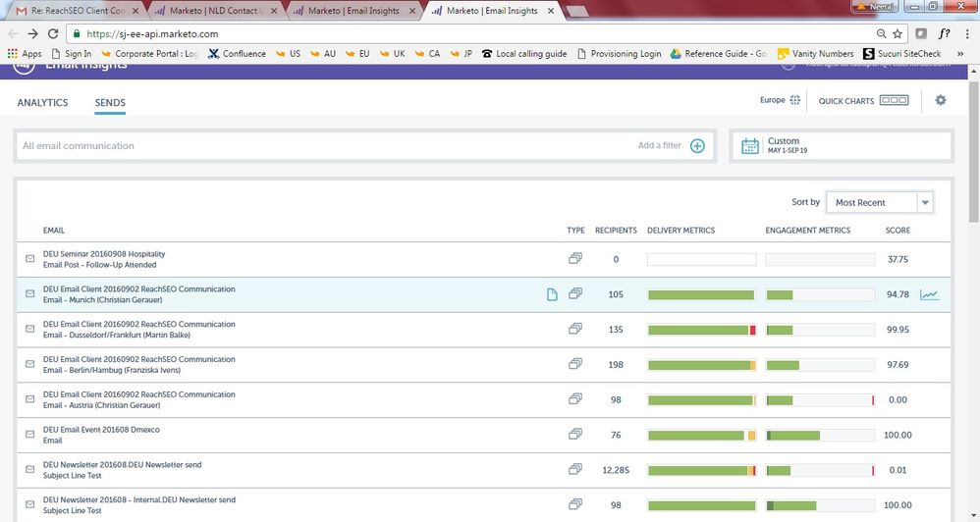Click the Add a filter plus icon

[x=697, y=146]
